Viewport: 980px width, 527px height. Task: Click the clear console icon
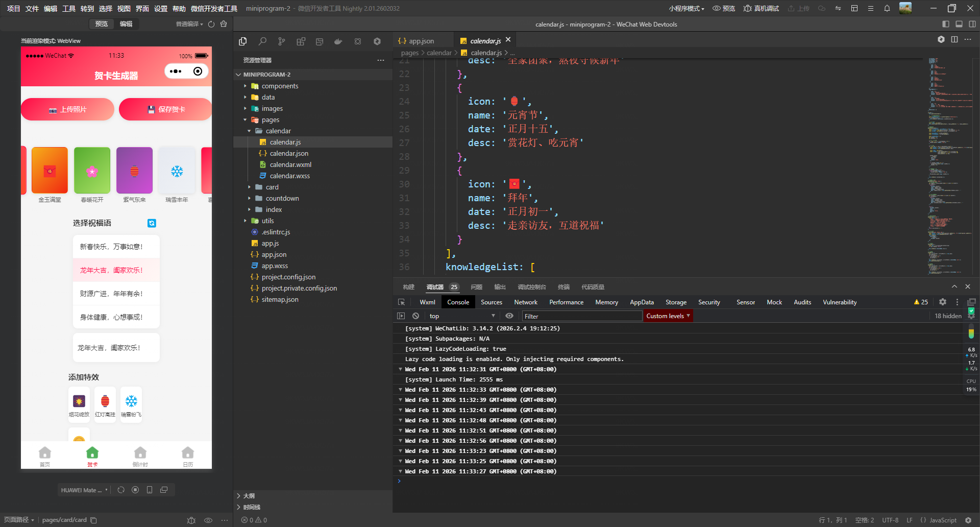416,316
